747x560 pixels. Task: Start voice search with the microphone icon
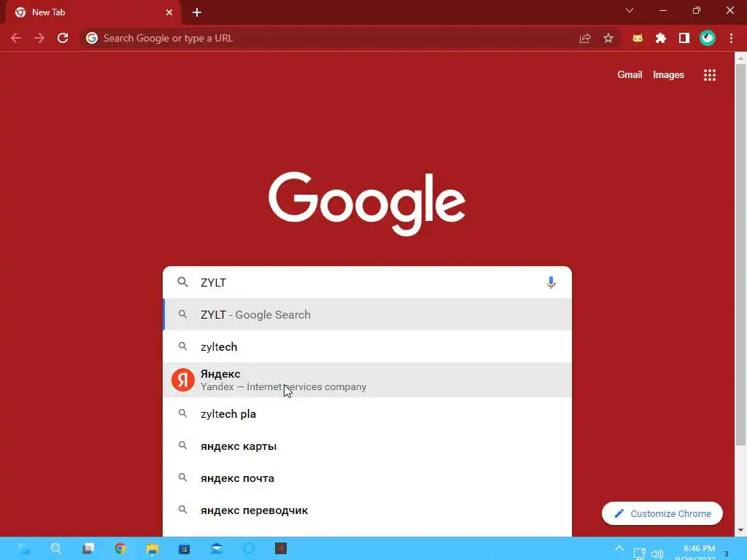tap(551, 282)
